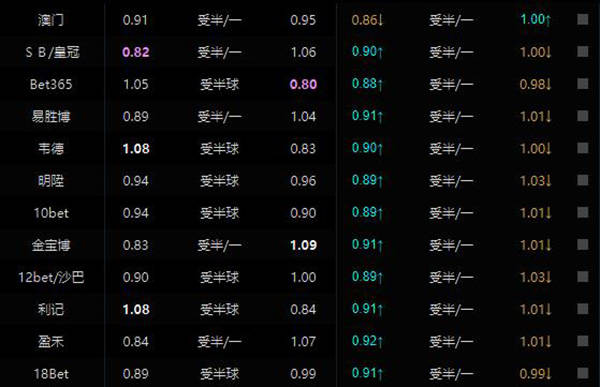This screenshot has width=600, height=387.
Task: Select the 利记 company name
Action: click(x=51, y=309)
